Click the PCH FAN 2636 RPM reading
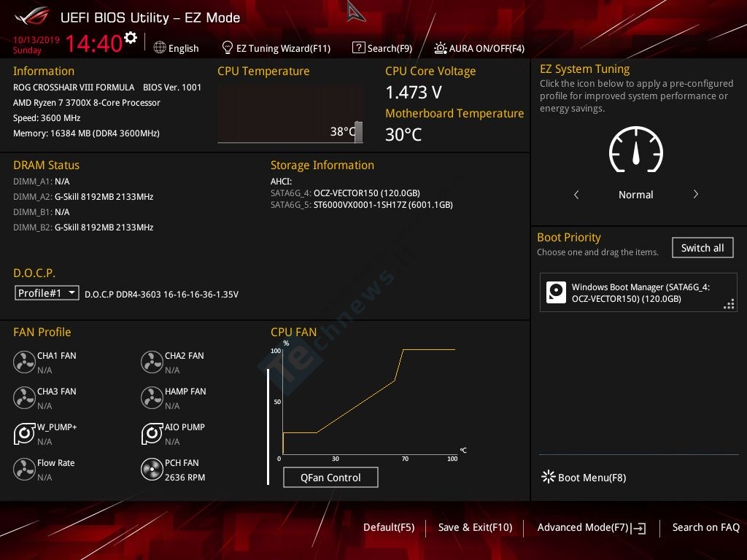Image resolution: width=747 pixels, height=560 pixels. tap(185, 477)
